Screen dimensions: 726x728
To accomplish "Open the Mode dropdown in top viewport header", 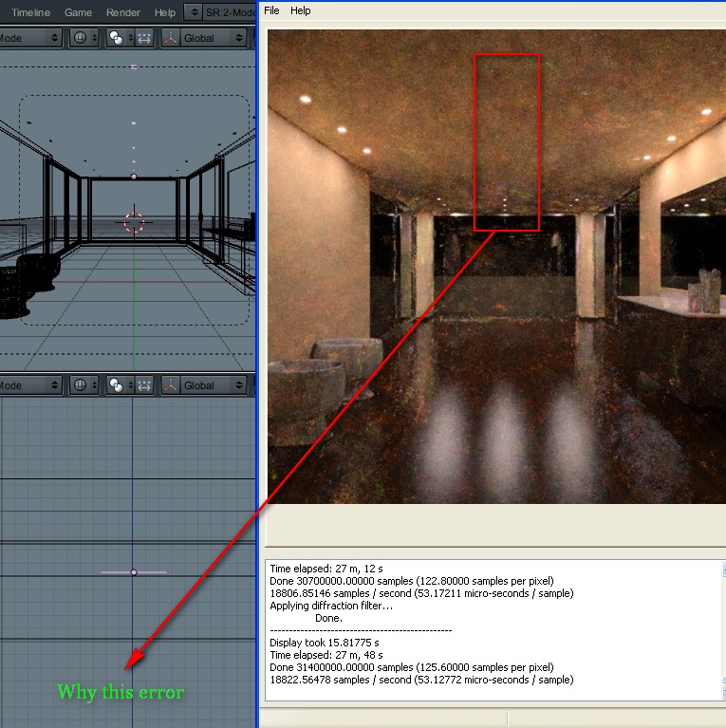I will click(x=28, y=38).
